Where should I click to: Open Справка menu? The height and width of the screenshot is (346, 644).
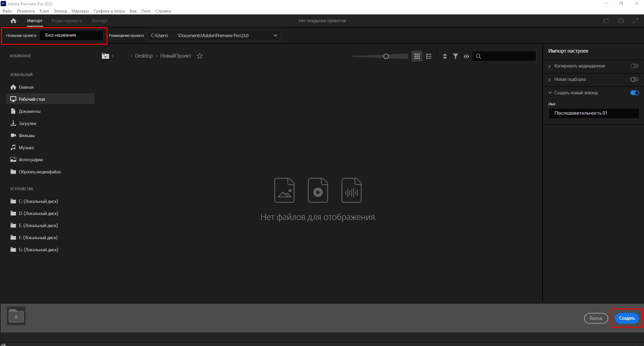point(163,11)
